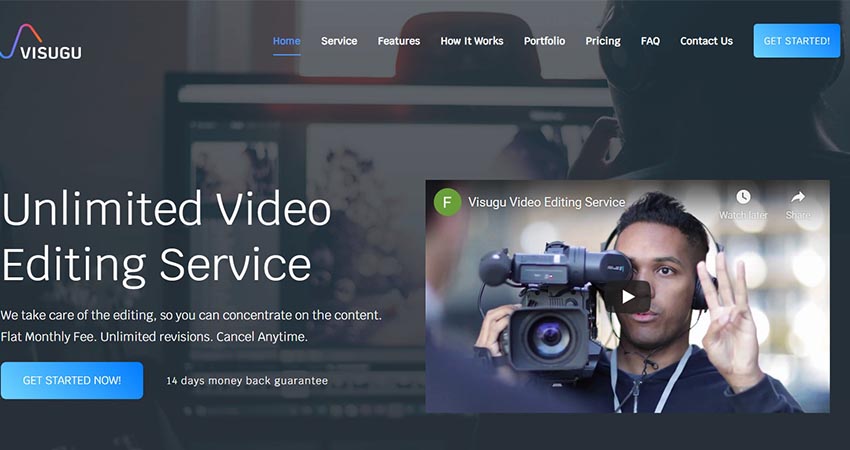View the Pricing section
The width and height of the screenshot is (850, 450).
(603, 41)
